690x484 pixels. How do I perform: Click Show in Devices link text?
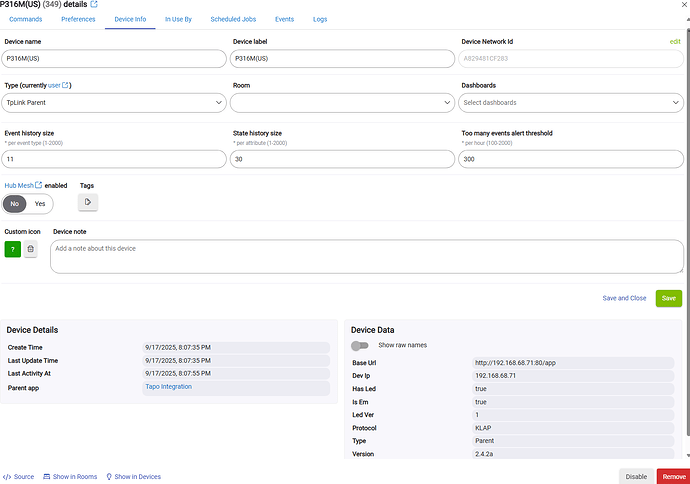tap(138, 477)
